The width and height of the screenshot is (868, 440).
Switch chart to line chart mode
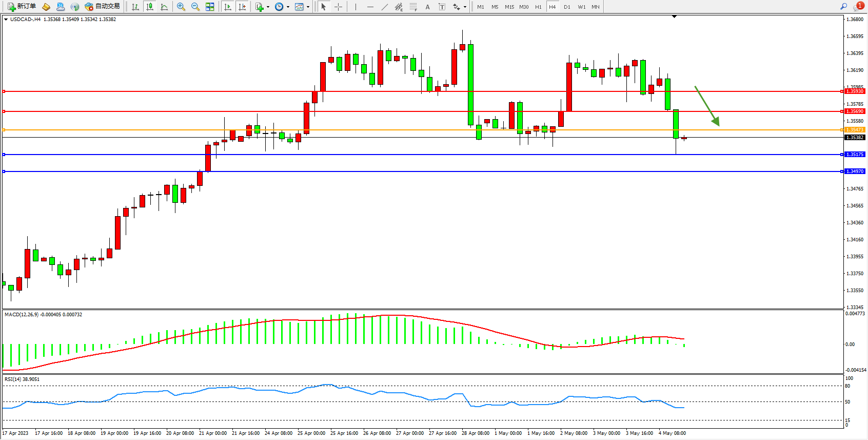[x=164, y=7]
